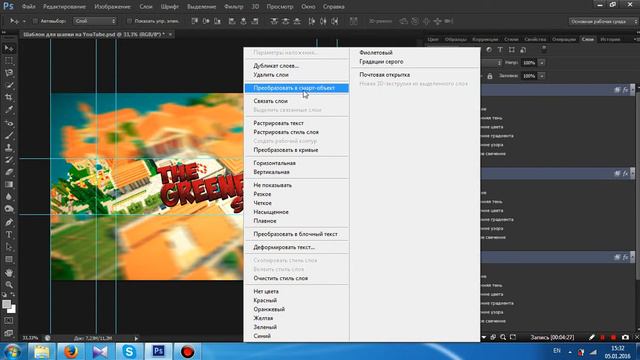Open Skype from the taskbar
Image resolution: width=640 pixels, height=360 pixels.
[129, 351]
